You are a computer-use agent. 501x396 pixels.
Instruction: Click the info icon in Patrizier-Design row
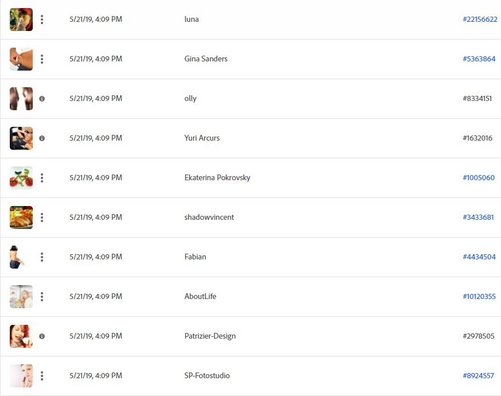42,336
